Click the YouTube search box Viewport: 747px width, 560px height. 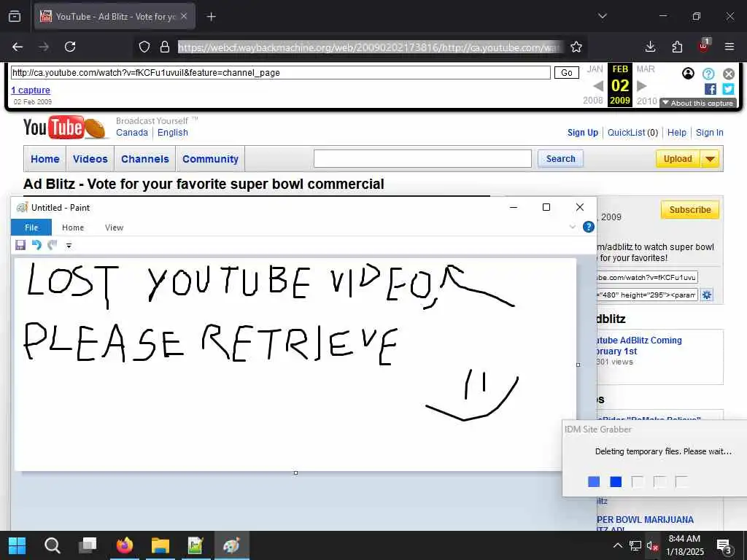point(422,158)
